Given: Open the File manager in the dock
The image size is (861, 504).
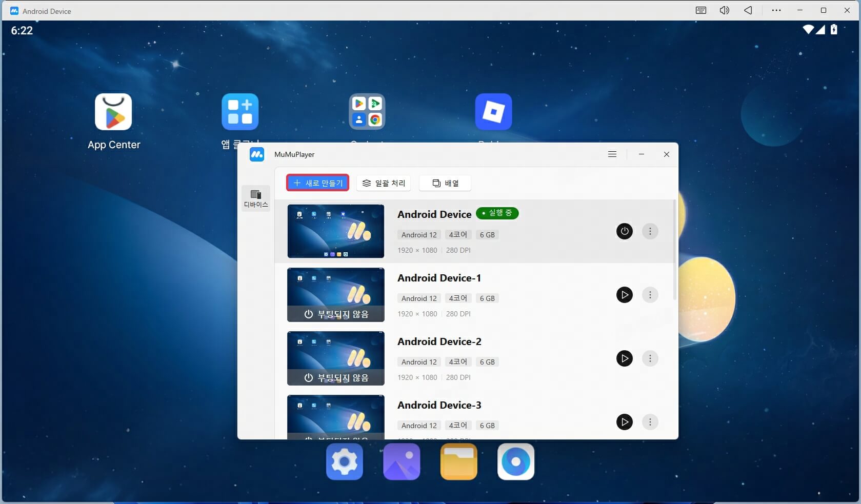Looking at the screenshot, I should (x=458, y=462).
